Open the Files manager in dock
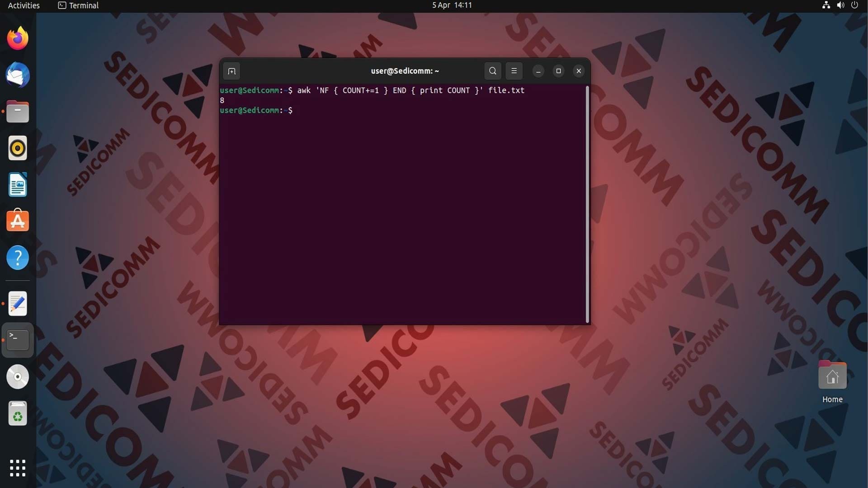 click(x=18, y=112)
